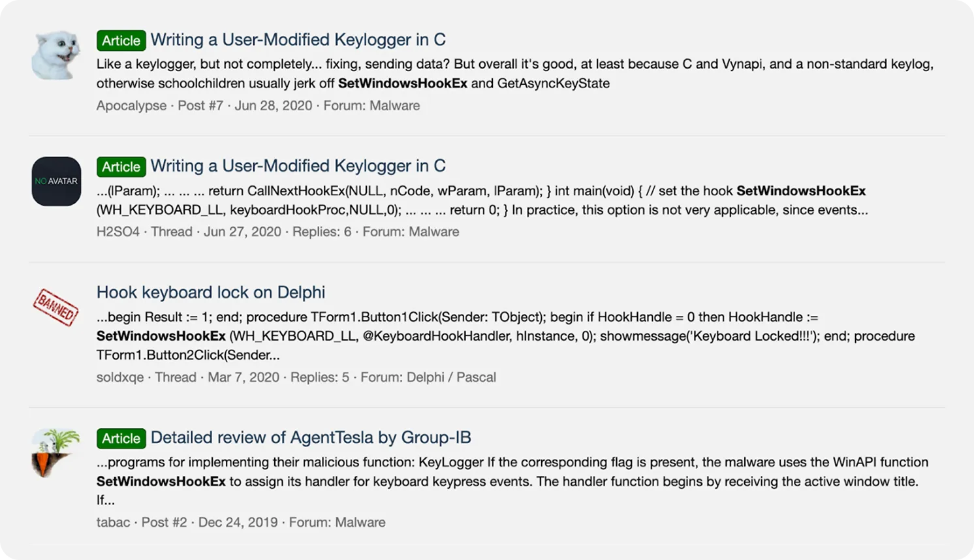Open Detailed review of AgentTesla by Group-IB

[311, 437]
